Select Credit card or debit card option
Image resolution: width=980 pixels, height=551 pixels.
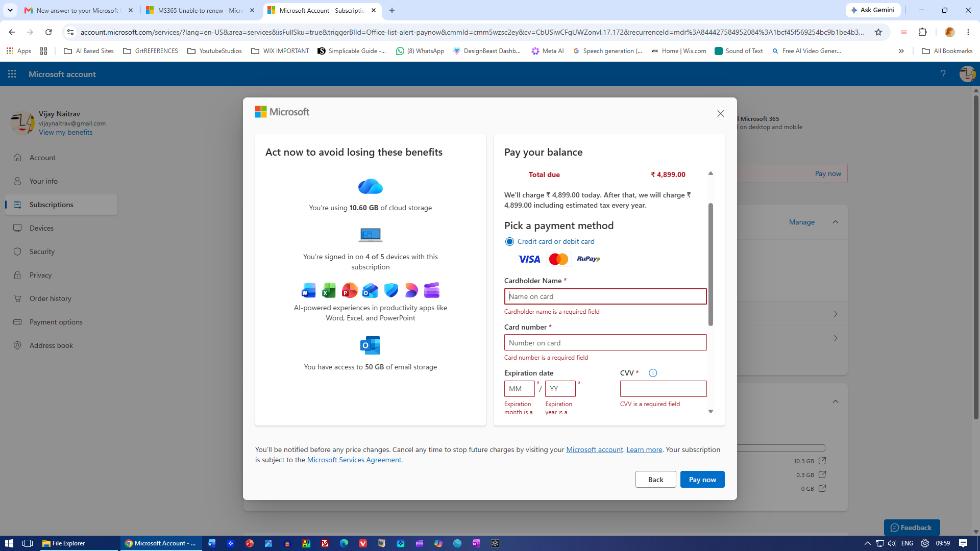509,241
